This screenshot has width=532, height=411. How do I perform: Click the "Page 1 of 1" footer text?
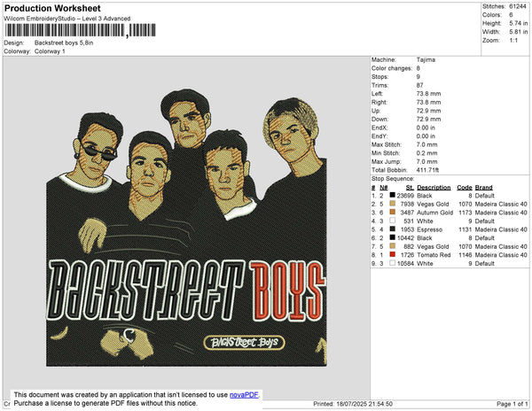click(x=512, y=404)
